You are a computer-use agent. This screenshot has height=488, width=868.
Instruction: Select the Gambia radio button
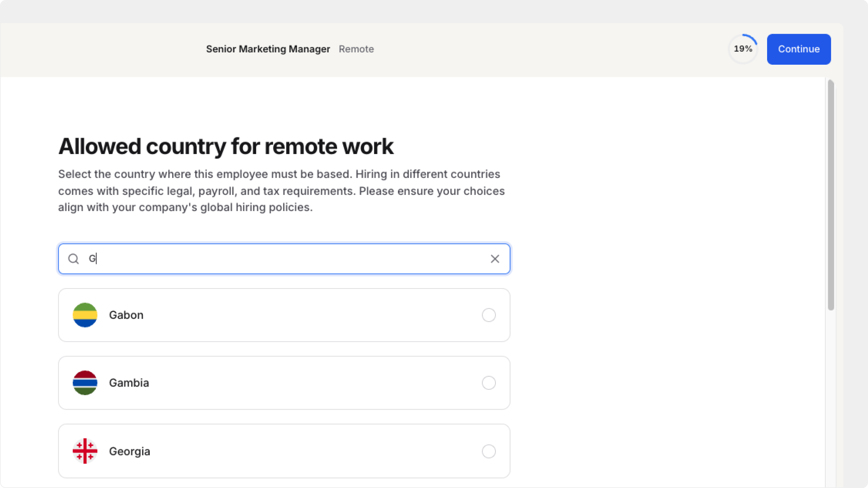(x=489, y=383)
